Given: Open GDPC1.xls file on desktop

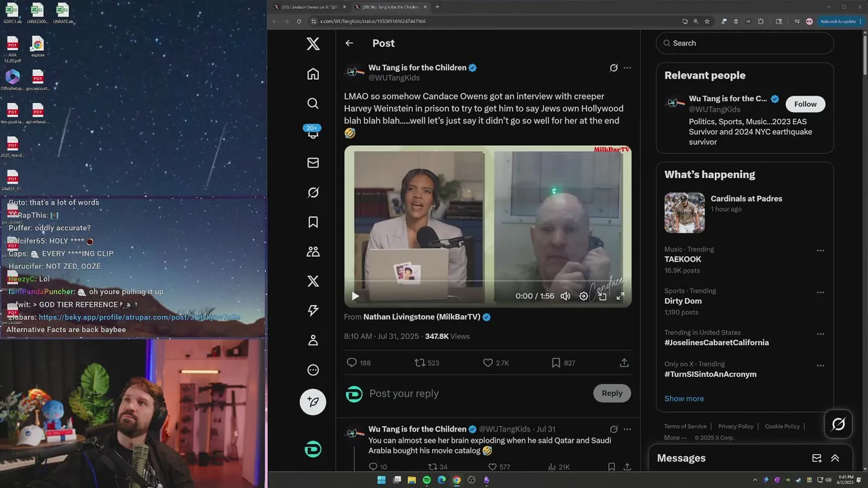Looking at the screenshot, I should (x=13, y=14).
